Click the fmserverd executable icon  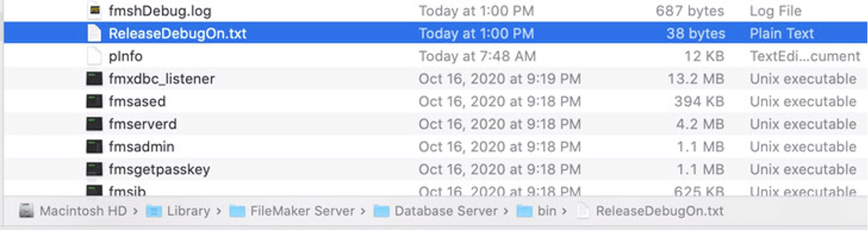point(94,124)
